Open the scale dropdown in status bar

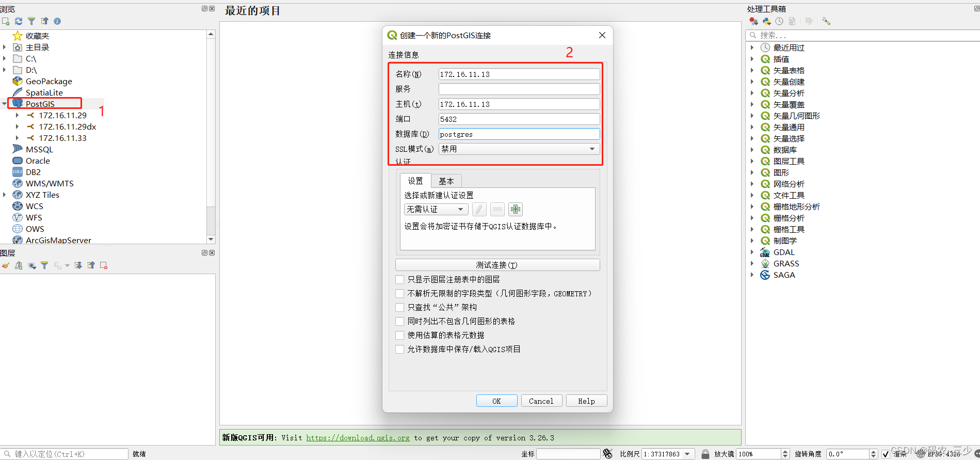pyautogui.click(x=687, y=454)
